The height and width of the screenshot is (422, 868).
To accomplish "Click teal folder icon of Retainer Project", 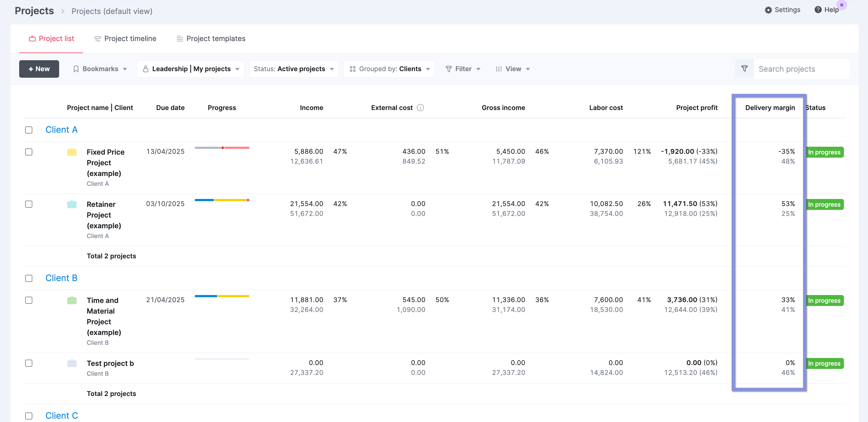I will pyautogui.click(x=72, y=204).
